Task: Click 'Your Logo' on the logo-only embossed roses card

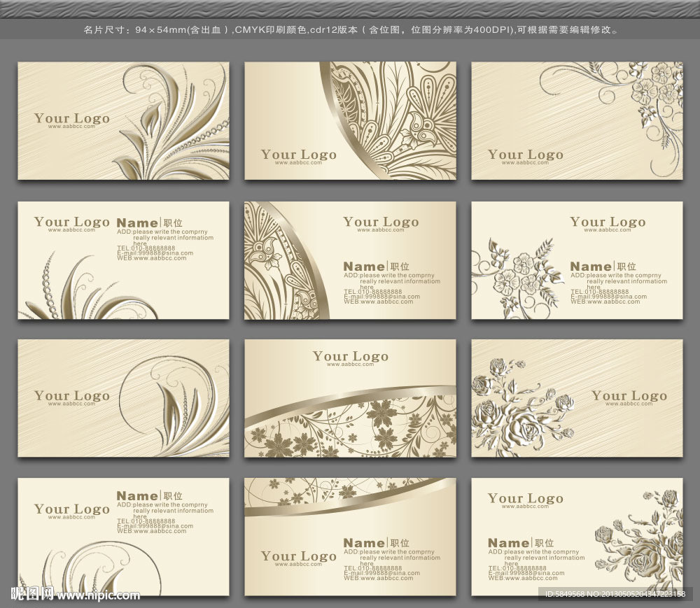Action: 629,396
